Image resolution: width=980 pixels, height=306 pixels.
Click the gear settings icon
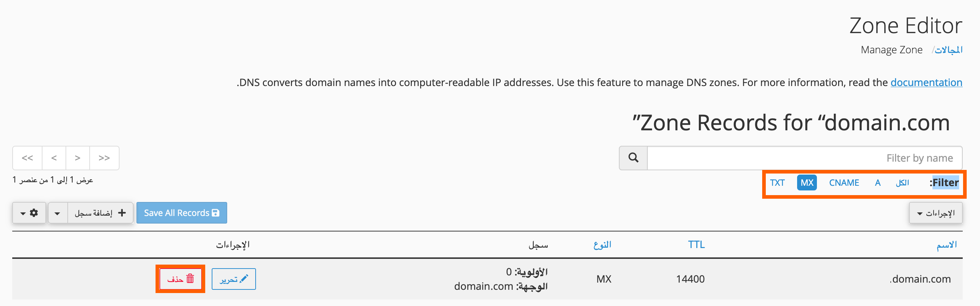point(29,213)
